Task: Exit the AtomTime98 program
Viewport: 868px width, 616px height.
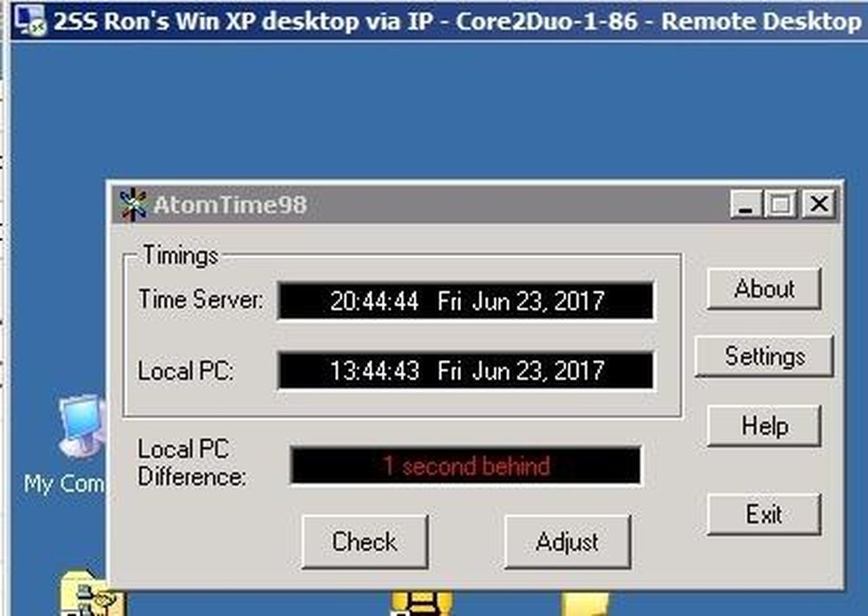Action: [x=764, y=514]
